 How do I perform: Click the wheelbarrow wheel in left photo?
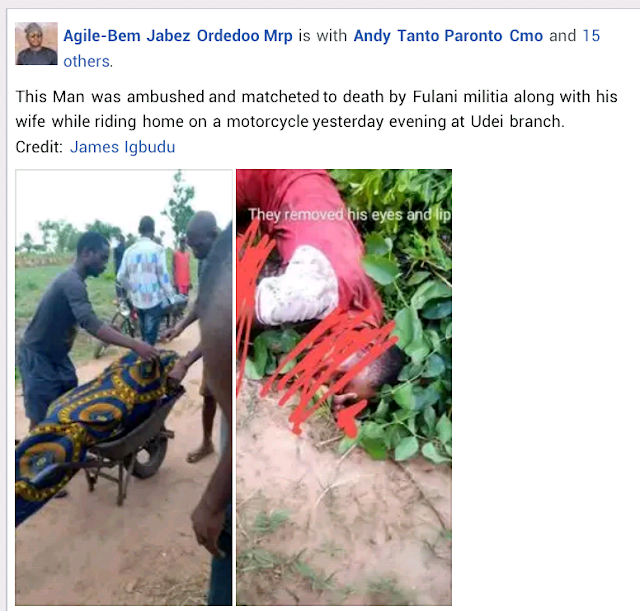click(x=149, y=456)
